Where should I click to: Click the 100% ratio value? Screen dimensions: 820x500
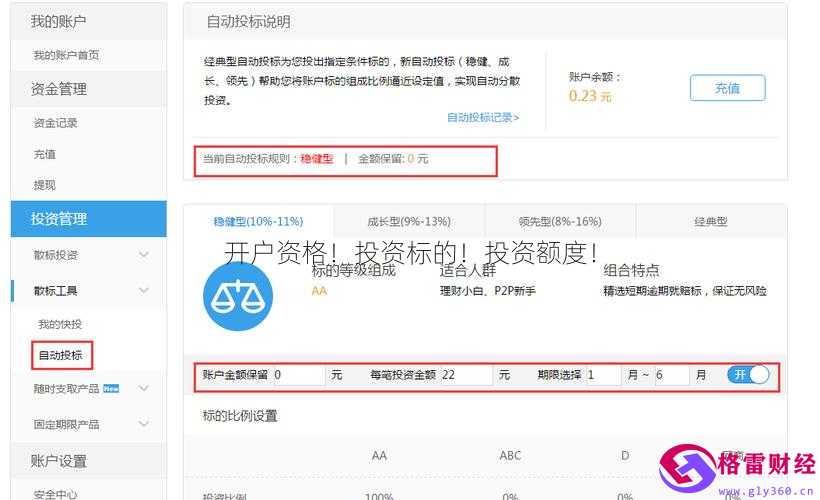pos(379,496)
